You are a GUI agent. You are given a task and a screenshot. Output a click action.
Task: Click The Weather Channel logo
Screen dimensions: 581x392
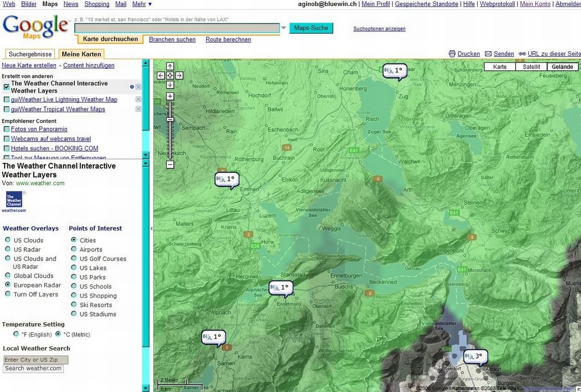[14, 202]
